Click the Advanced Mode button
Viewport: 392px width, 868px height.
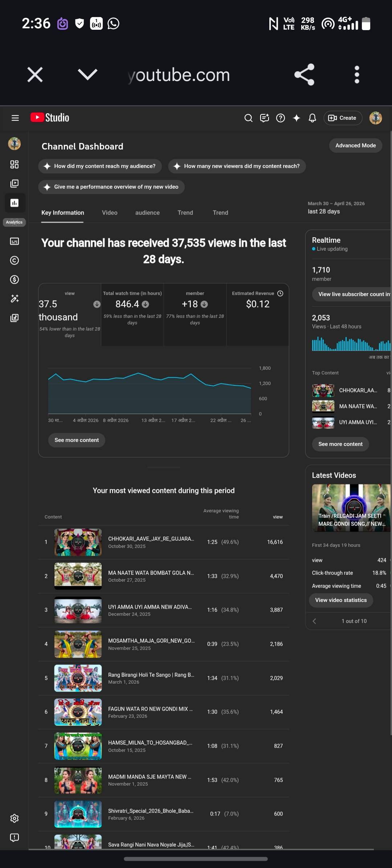tap(355, 146)
